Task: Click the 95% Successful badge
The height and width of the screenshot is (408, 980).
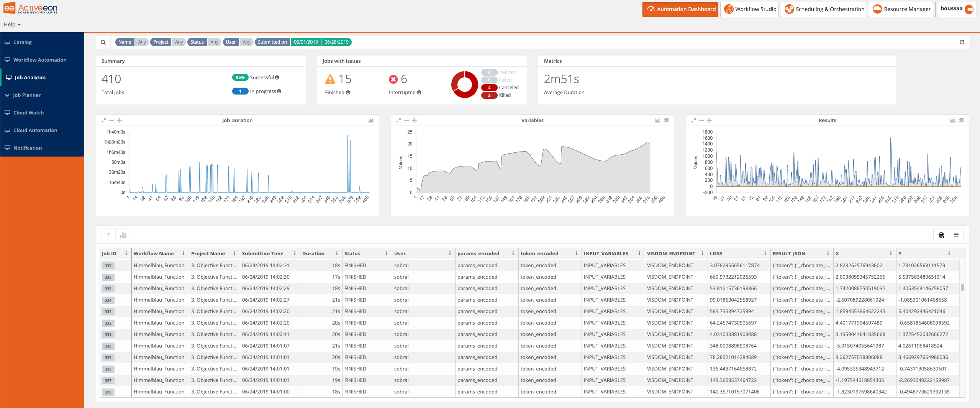Action: coord(240,77)
